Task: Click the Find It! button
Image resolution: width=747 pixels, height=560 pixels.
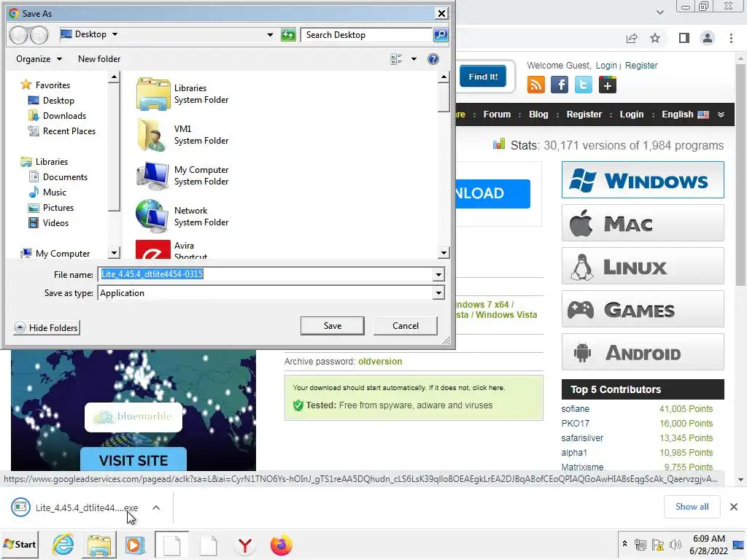Action: click(x=483, y=77)
